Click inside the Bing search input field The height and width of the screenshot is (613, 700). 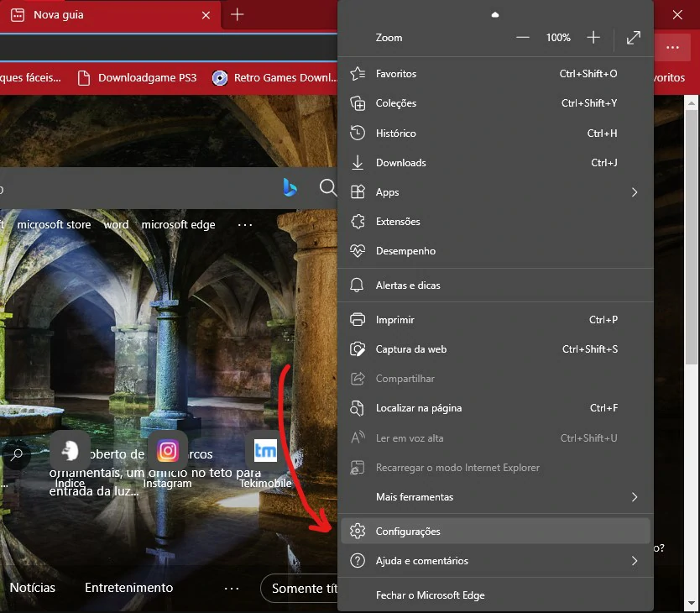coord(138,188)
